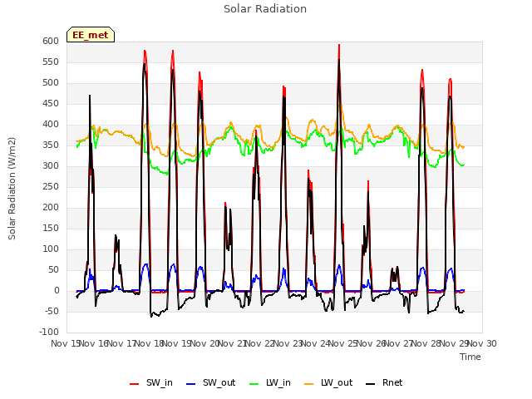Click the 550 y-axis tick label
Screen dimensions: 532x399
[51, 62]
